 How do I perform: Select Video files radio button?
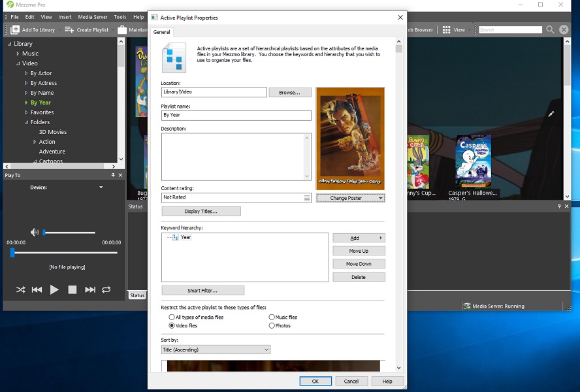(x=172, y=326)
